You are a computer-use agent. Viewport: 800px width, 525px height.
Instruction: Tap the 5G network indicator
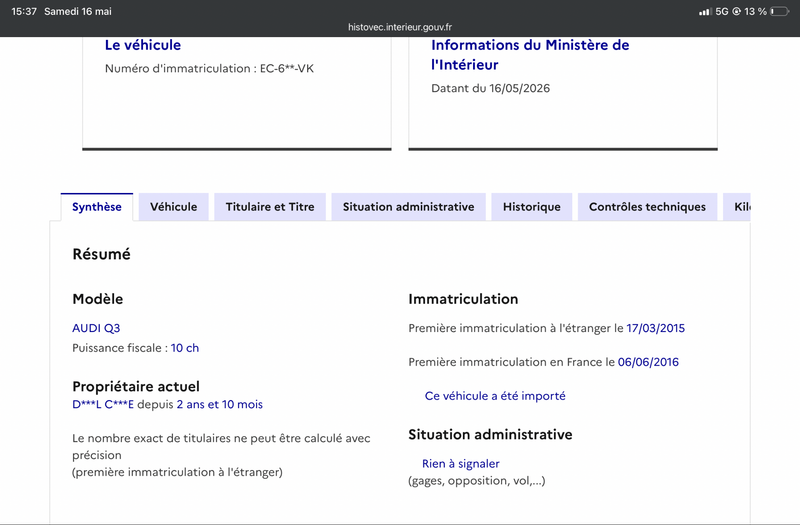point(722,11)
